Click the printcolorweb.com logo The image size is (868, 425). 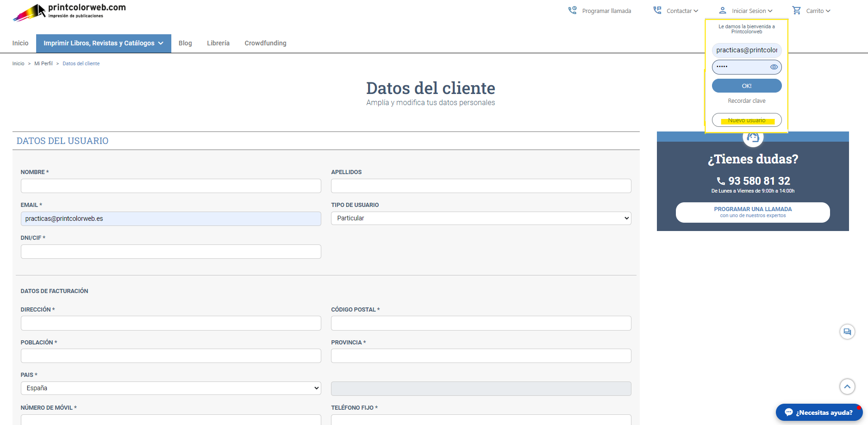[x=69, y=12]
